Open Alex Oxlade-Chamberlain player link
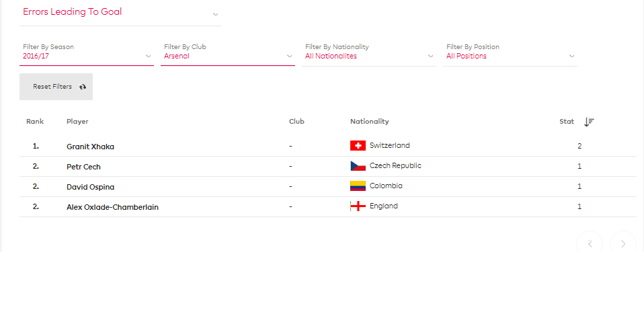Screen dimensions: 644x318 pyautogui.click(x=112, y=208)
